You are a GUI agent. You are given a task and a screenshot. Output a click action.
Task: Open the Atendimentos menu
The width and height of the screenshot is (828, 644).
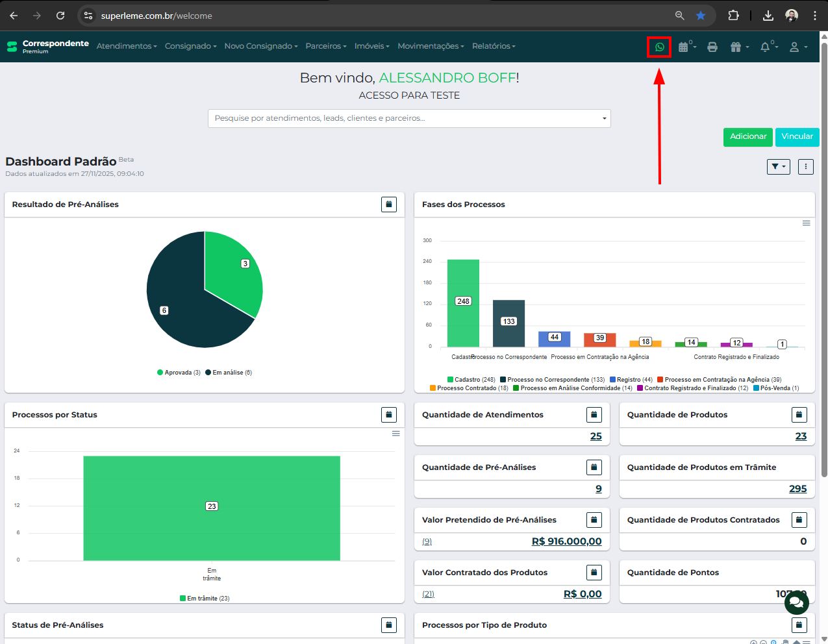point(127,46)
